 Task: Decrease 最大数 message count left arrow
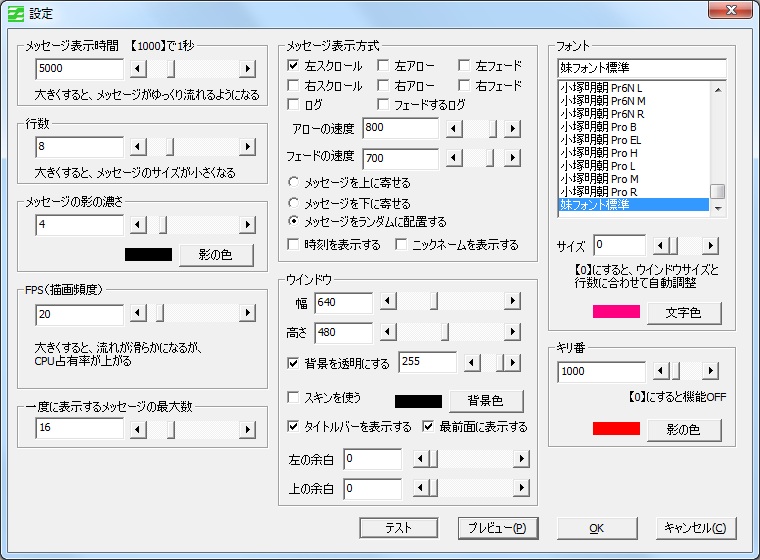click(x=138, y=430)
